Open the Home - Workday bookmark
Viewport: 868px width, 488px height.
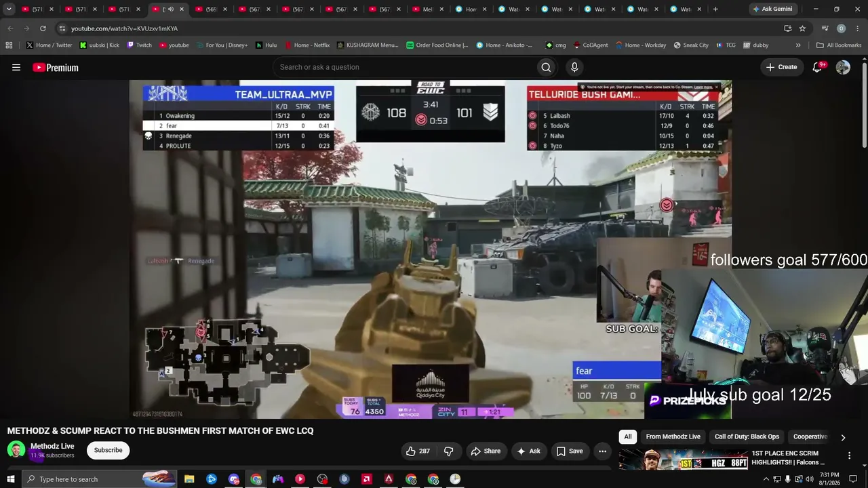point(640,45)
